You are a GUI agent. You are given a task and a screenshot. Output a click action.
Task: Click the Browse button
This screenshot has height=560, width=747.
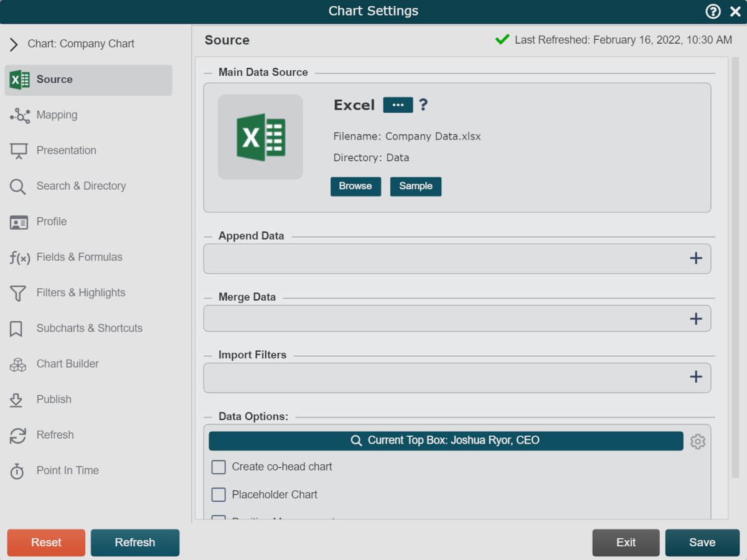355,186
